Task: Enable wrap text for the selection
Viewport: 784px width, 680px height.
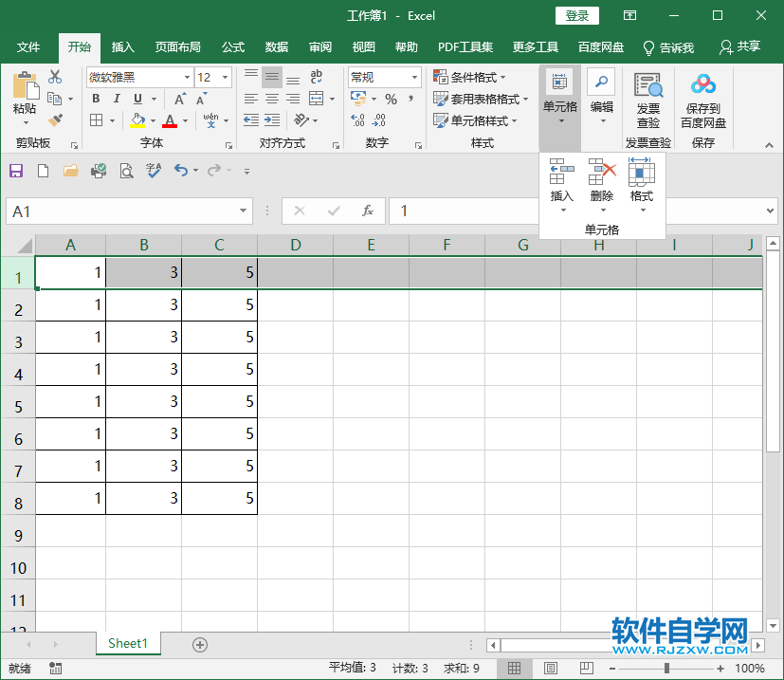Action: tap(317, 77)
